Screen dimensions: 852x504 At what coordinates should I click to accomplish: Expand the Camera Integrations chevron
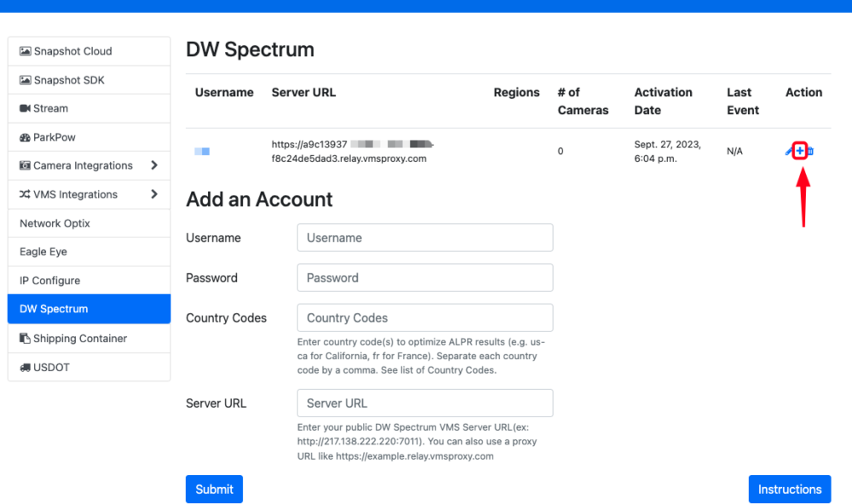(154, 165)
